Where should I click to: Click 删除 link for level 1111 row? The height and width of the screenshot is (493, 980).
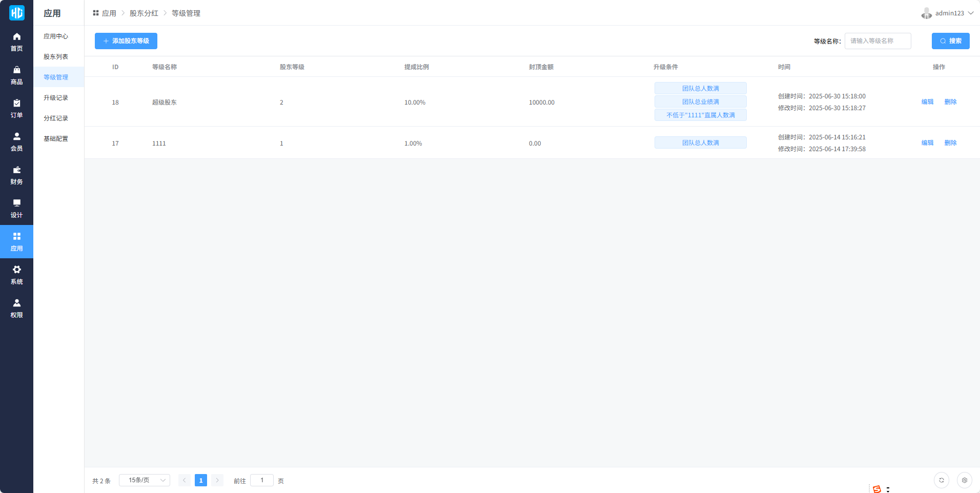(950, 143)
